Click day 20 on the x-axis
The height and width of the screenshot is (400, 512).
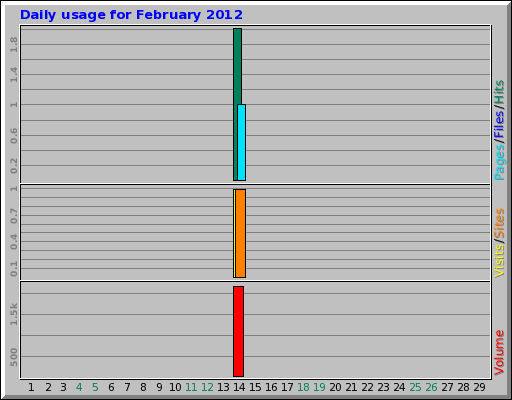335,387
